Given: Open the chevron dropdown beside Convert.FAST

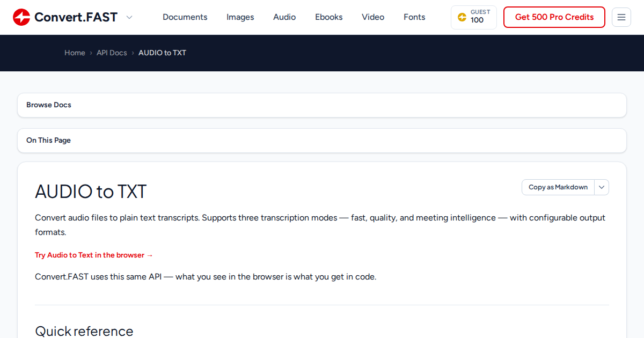Looking at the screenshot, I should pos(129,17).
